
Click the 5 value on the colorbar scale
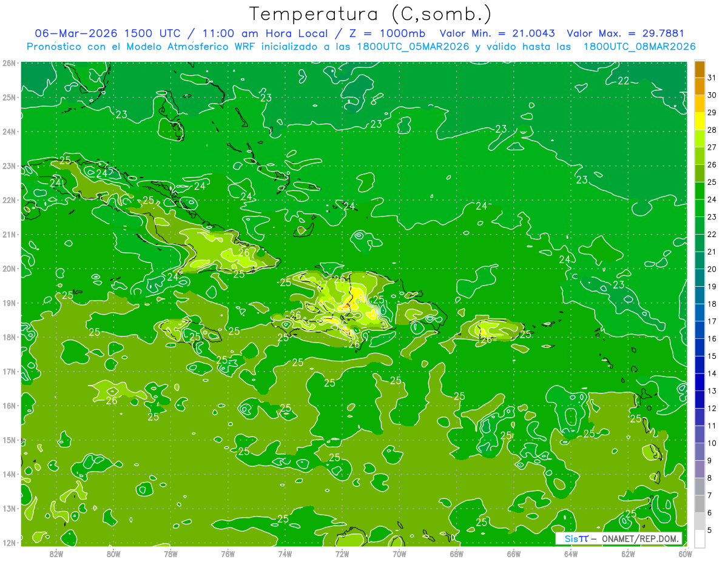click(x=710, y=530)
